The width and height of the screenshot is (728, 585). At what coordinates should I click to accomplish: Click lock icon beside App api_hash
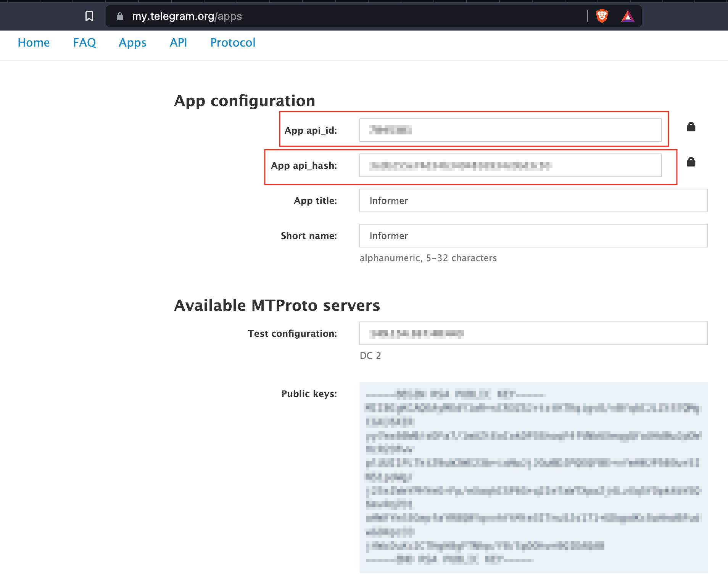691,162
